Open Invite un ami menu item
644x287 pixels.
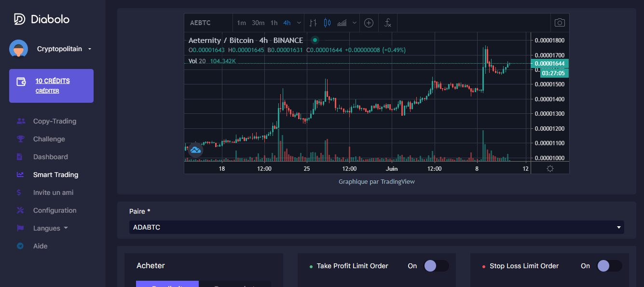[53, 192]
